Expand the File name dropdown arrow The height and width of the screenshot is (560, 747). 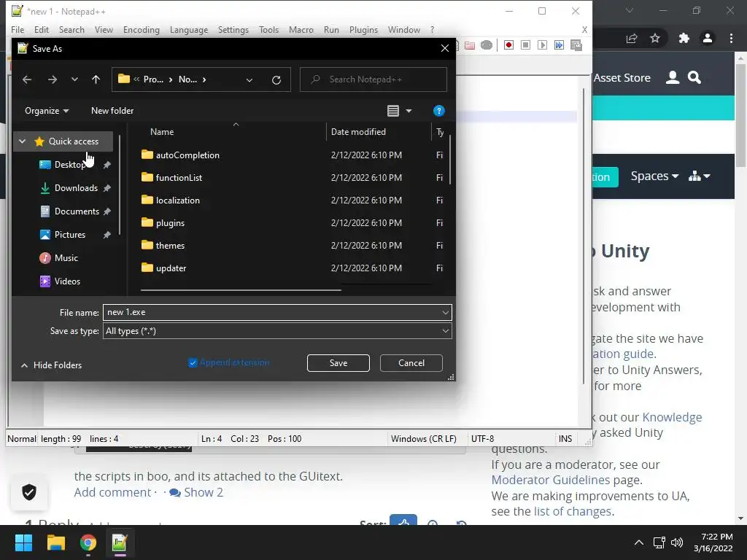click(x=446, y=312)
